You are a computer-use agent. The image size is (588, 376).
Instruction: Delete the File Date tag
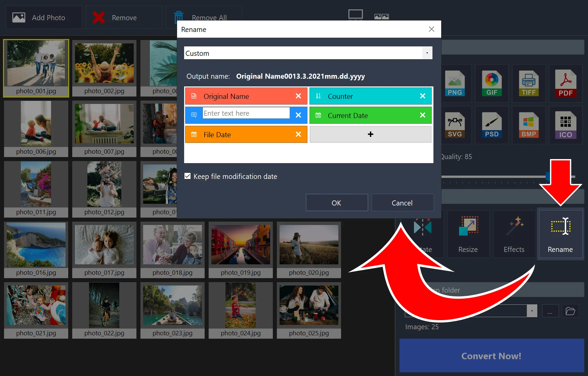click(x=298, y=135)
